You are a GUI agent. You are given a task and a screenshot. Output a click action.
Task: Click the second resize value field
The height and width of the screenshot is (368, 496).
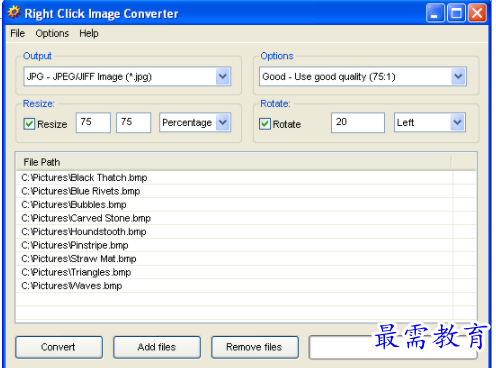(x=133, y=123)
